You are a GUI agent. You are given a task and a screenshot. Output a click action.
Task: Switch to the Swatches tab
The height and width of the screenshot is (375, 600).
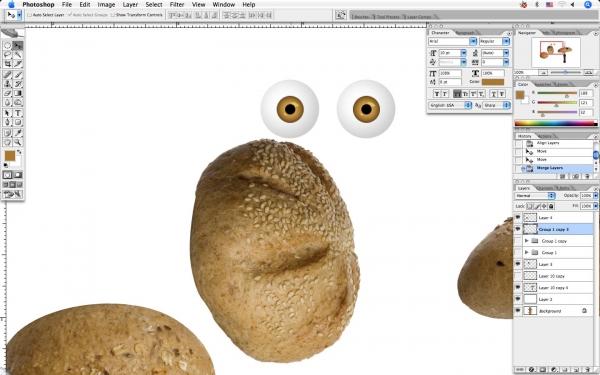pos(543,84)
